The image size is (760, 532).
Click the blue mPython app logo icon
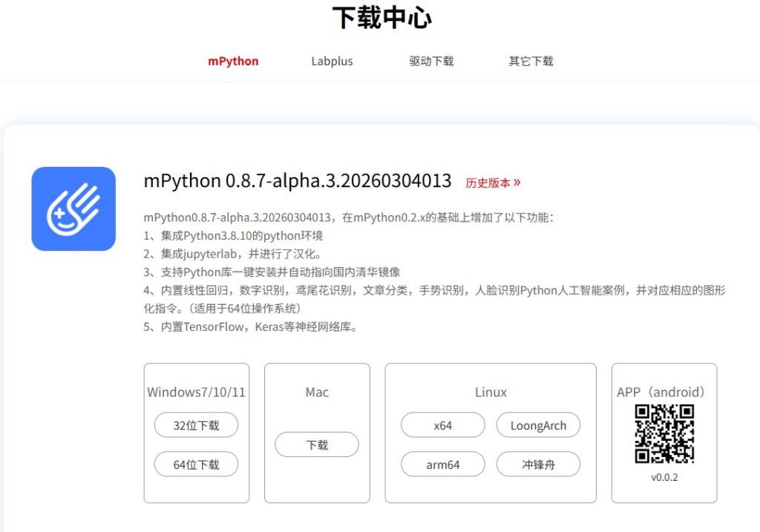pyautogui.click(x=73, y=208)
